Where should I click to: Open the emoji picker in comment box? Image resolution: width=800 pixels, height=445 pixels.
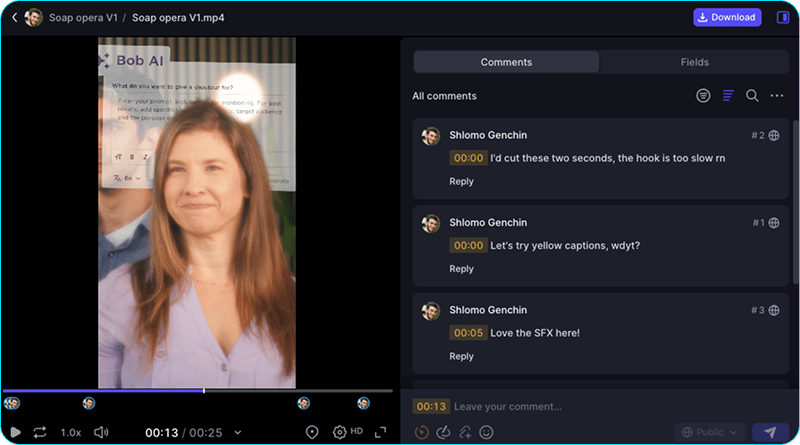[x=487, y=432]
